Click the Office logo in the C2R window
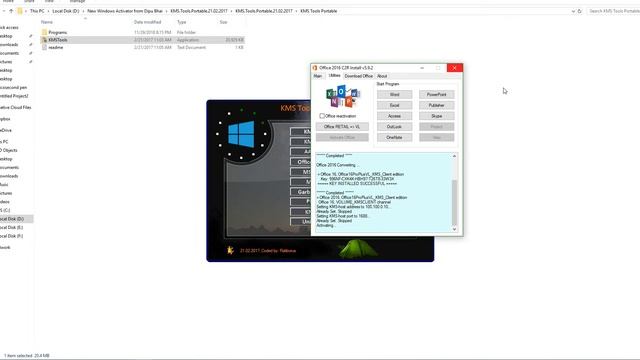 [342, 96]
